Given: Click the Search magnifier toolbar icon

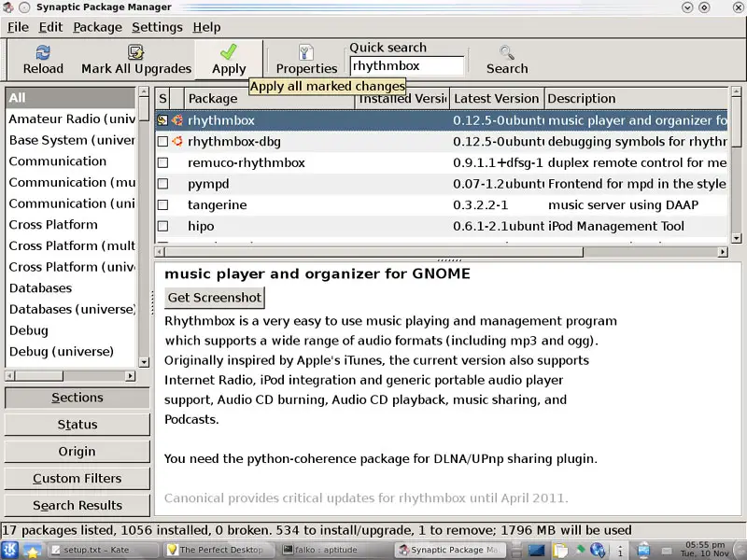Looking at the screenshot, I should 506,52.
